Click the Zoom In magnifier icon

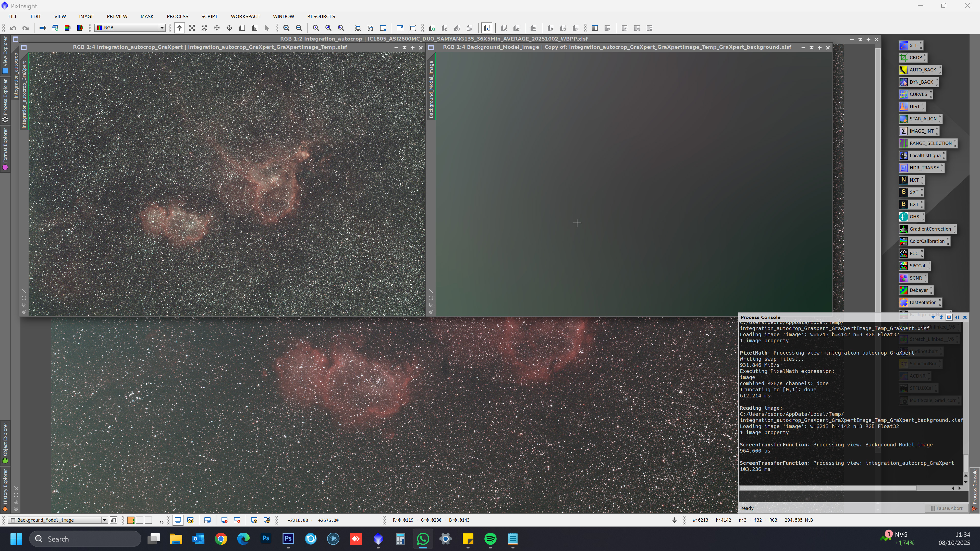(x=286, y=28)
